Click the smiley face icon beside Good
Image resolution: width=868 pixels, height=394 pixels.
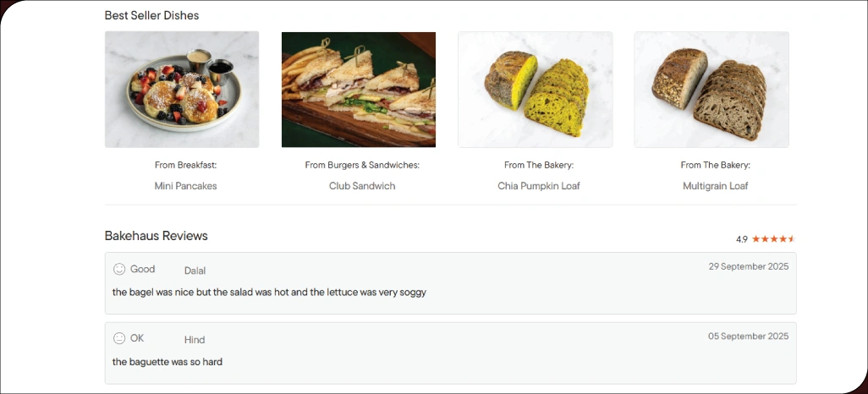119,269
